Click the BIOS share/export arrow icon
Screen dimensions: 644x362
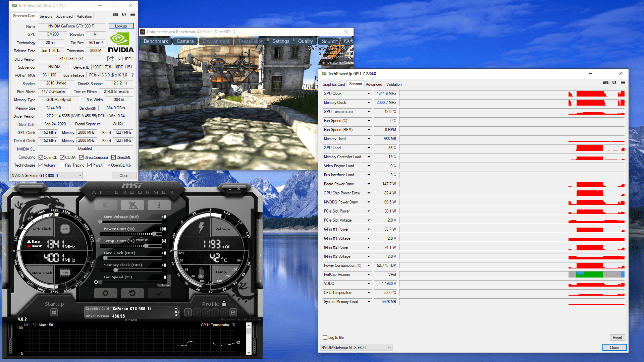coord(110,59)
